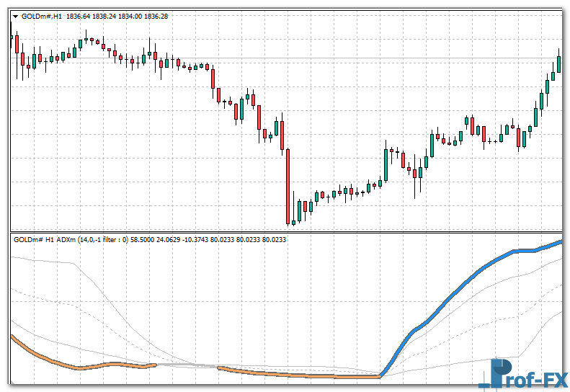Click the tallest red candle at the price drop
The height and width of the screenshot is (392, 570).
coord(288,184)
